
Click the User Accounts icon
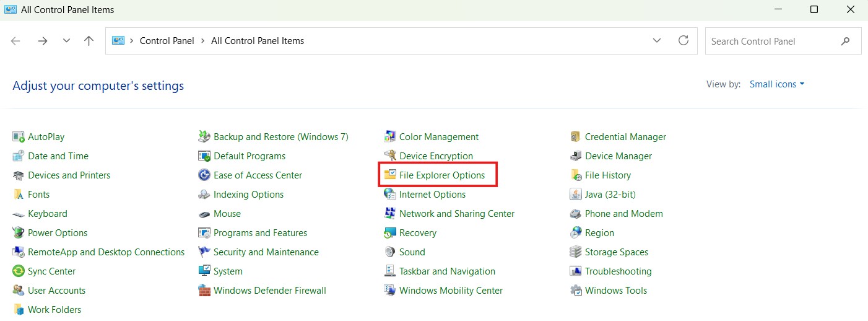coord(18,291)
